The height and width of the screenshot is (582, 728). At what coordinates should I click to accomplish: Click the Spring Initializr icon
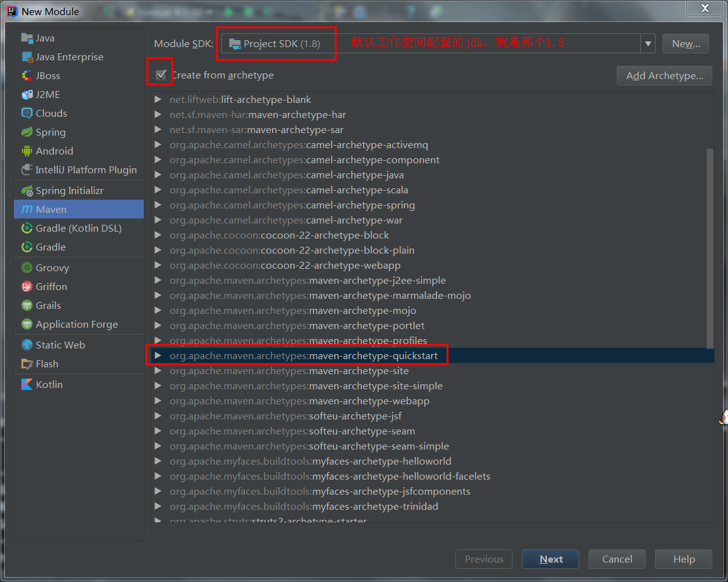(27, 191)
